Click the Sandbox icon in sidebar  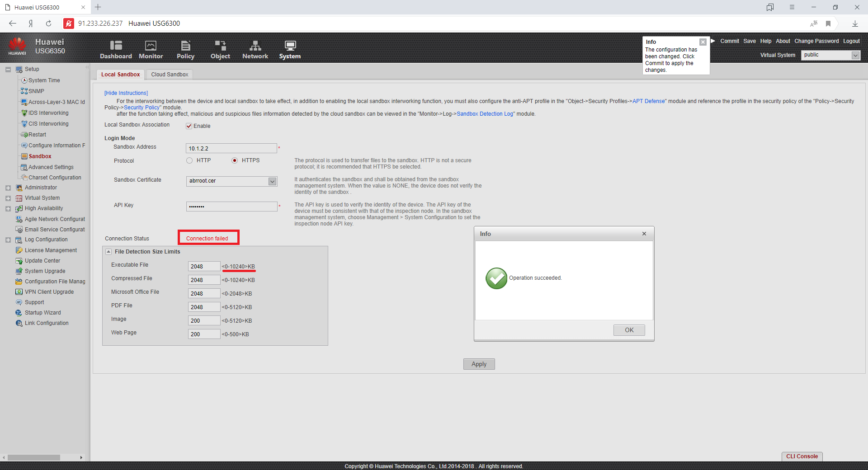point(24,156)
